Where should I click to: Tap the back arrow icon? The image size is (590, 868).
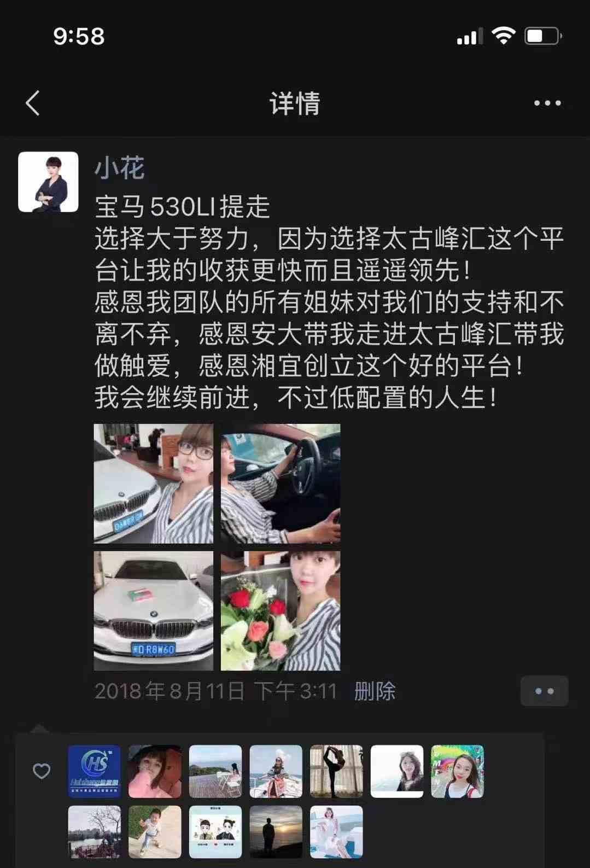[33, 103]
